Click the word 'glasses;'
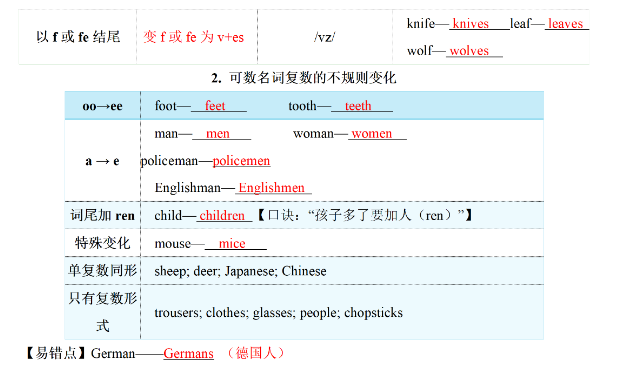Image resolution: width=621 pixels, height=372 pixels. pyautogui.click(x=274, y=313)
